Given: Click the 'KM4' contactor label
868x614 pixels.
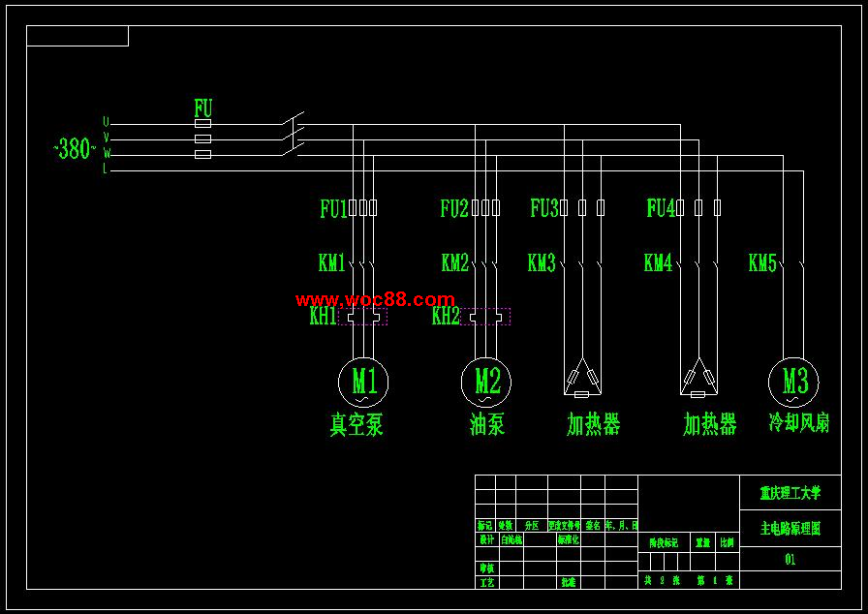Looking at the screenshot, I should tap(658, 262).
